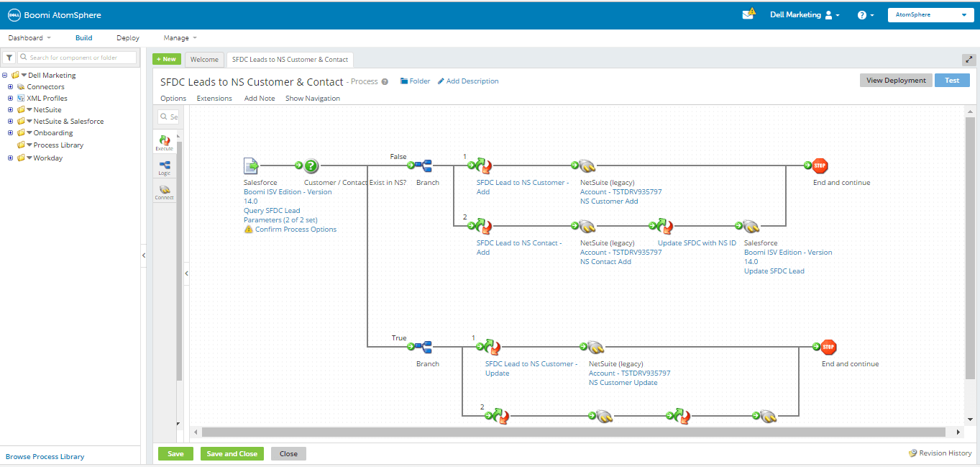Click the Salesforce start step icon

250,166
